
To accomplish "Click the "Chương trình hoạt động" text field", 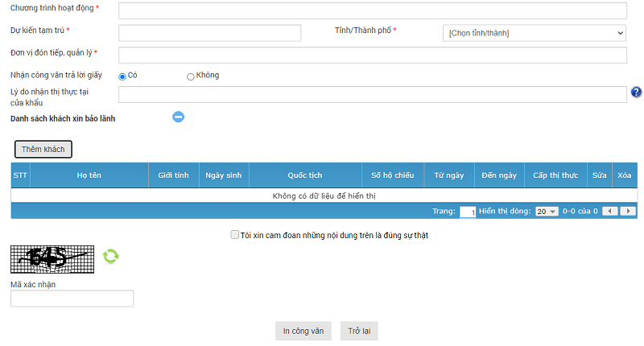I will (372, 10).
